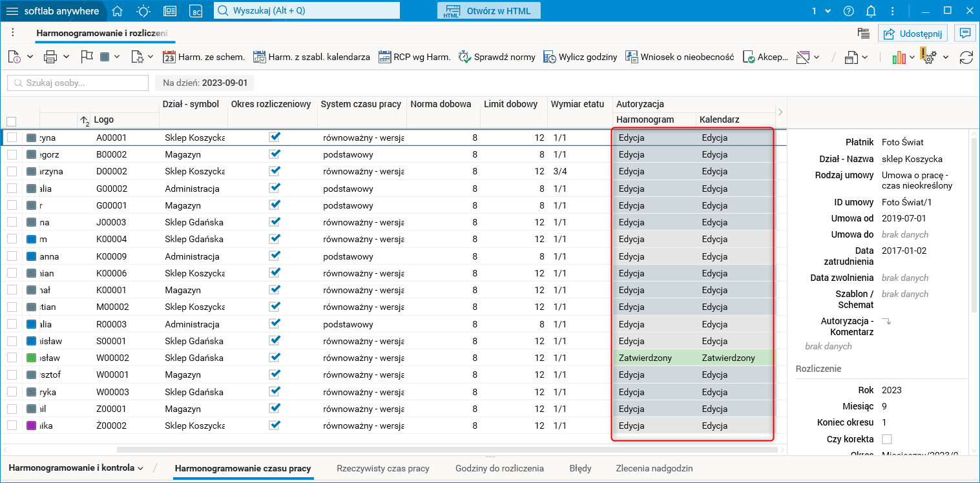Expand Harmonogramowanie i kontrola dropdown
Image resolution: width=980 pixels, height=483 pixels.
(140, 468)
